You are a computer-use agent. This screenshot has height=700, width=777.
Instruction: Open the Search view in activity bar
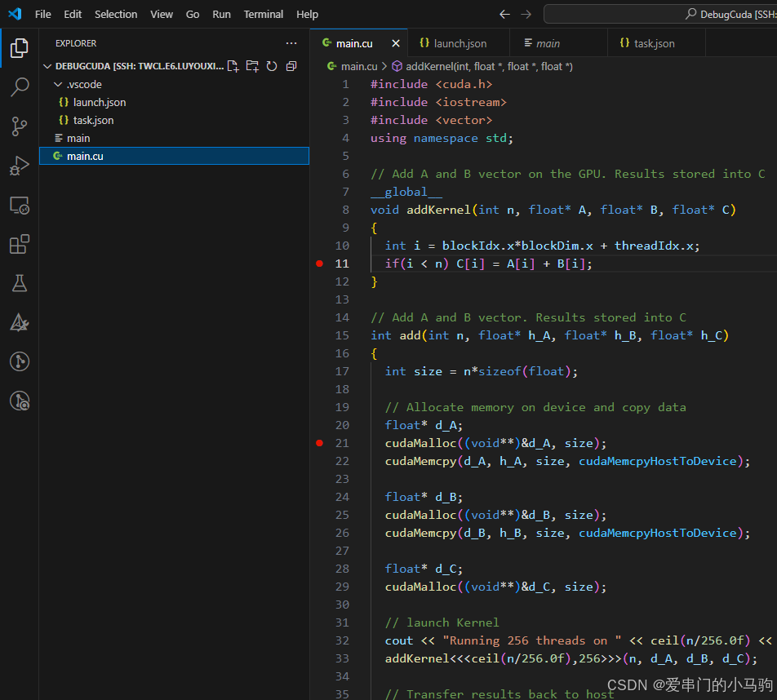pos(20,87)
